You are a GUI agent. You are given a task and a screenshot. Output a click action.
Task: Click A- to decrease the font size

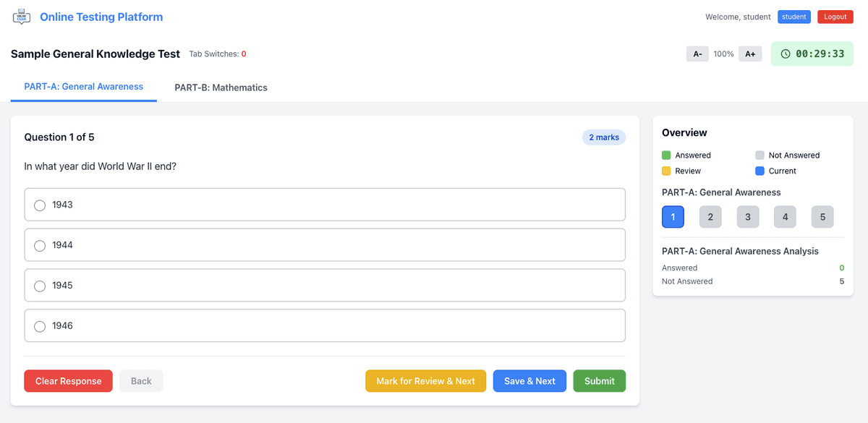tap(697, 54)
